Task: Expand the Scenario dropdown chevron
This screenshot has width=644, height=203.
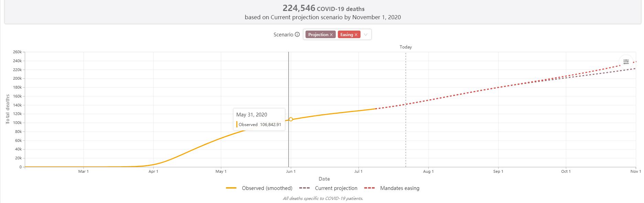Action: pyautogui.click(x=366, y=35)
